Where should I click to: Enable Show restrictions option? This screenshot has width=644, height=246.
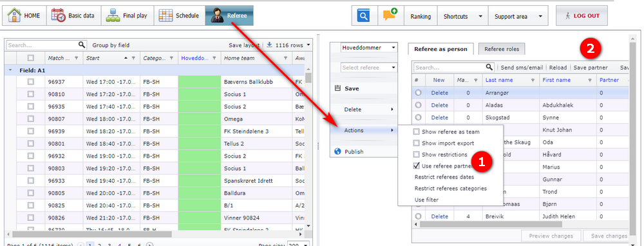[417, 155]
